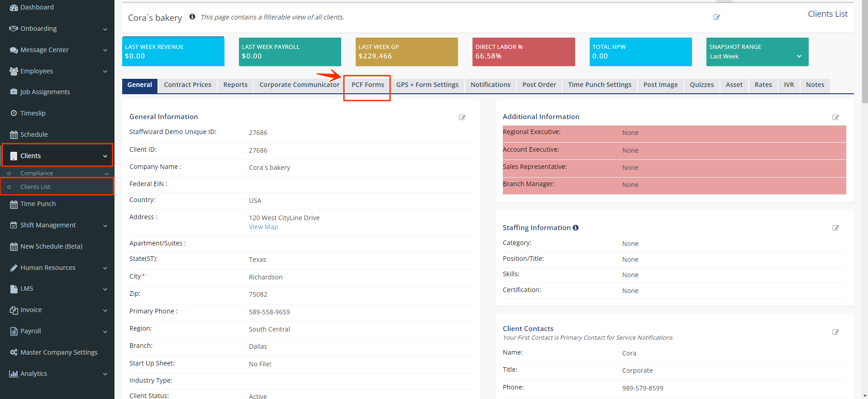
Task: Open the Reports tab
Action: pyautogui.click(x=235, y=85)
